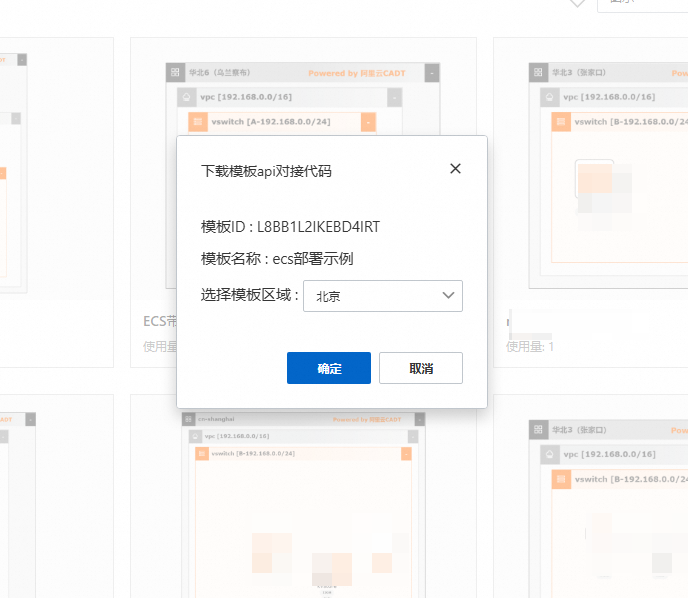688x598 pixels.
Task: Click vswitch icon in cn-shanghai template
Action: [201, 454]
